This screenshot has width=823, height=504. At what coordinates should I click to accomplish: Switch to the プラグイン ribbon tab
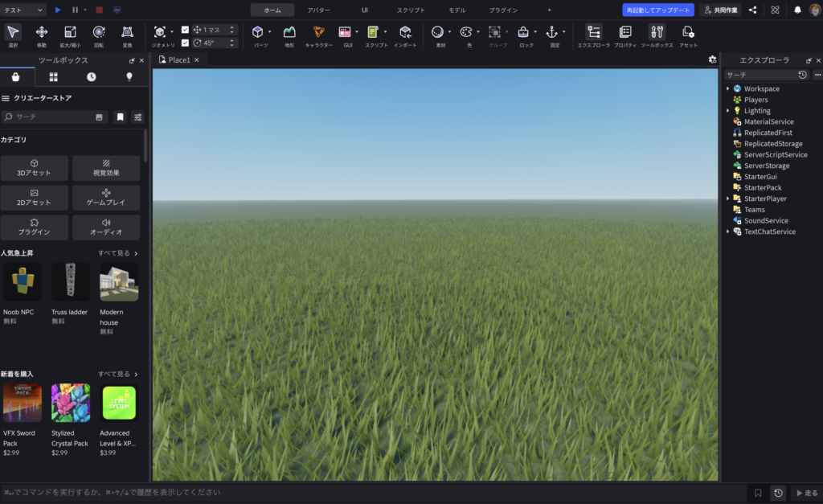pyautogui.click(x=503, y=10)
